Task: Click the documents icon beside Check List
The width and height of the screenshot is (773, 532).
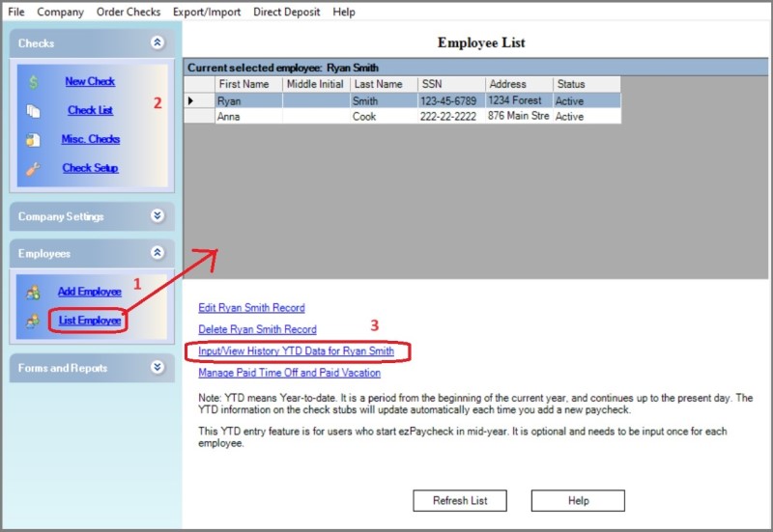Action: pyautogui.click(x=34, y=111)
